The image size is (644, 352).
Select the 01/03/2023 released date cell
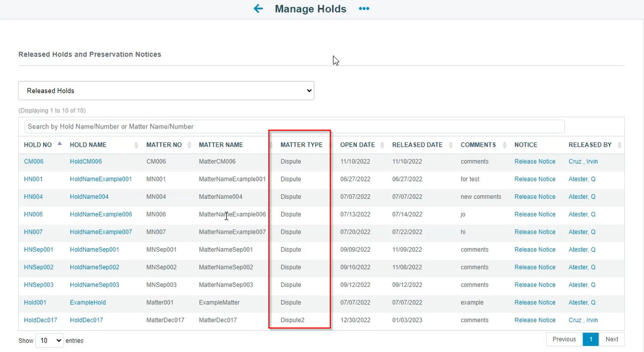tap(407, 320)
